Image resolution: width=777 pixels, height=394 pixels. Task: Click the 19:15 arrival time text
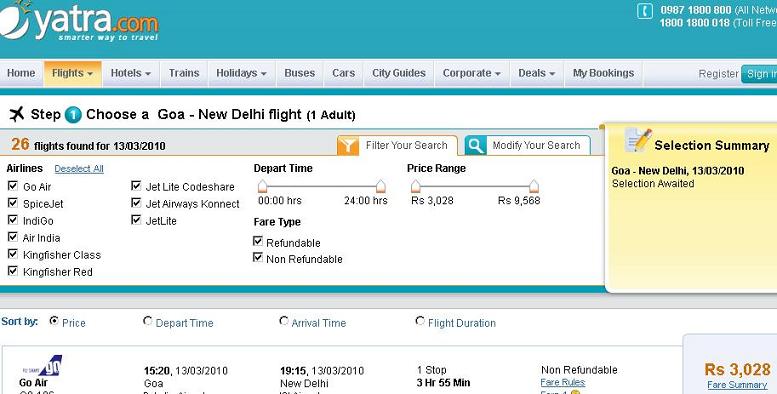coord(294,371)
